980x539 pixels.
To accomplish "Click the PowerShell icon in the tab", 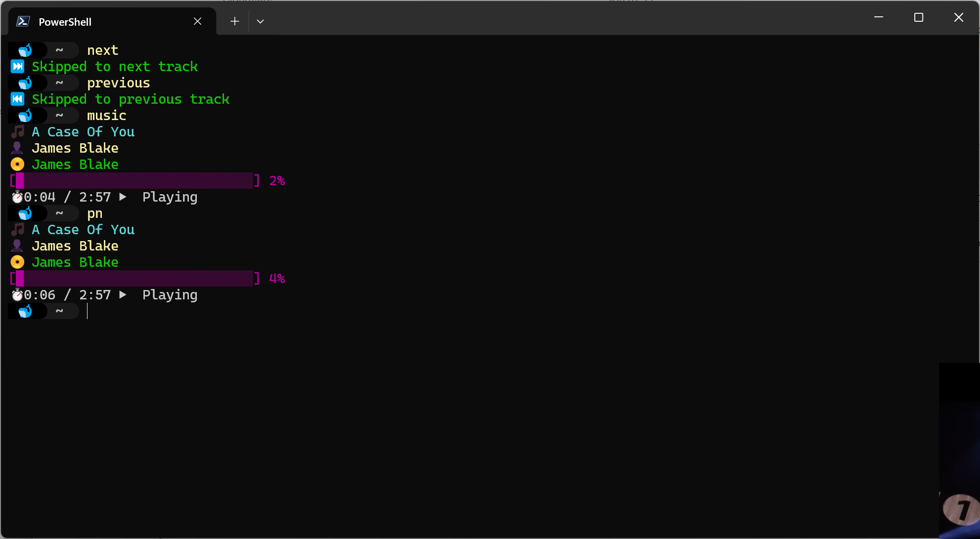I will pos(23,21).
